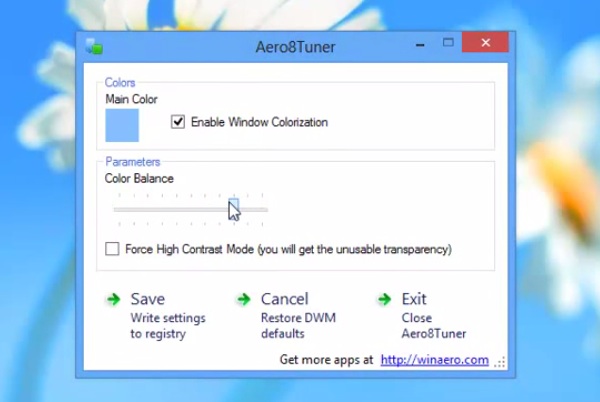
Task: Cancel and restore DWM defaults
Action: tap(298, 316)
